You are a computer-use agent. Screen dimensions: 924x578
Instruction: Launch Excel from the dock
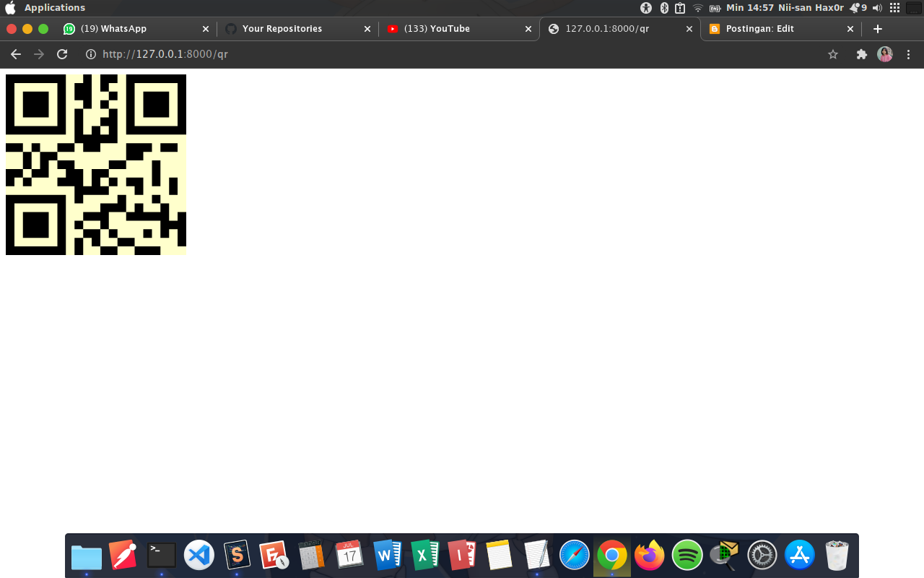[425, 556]
